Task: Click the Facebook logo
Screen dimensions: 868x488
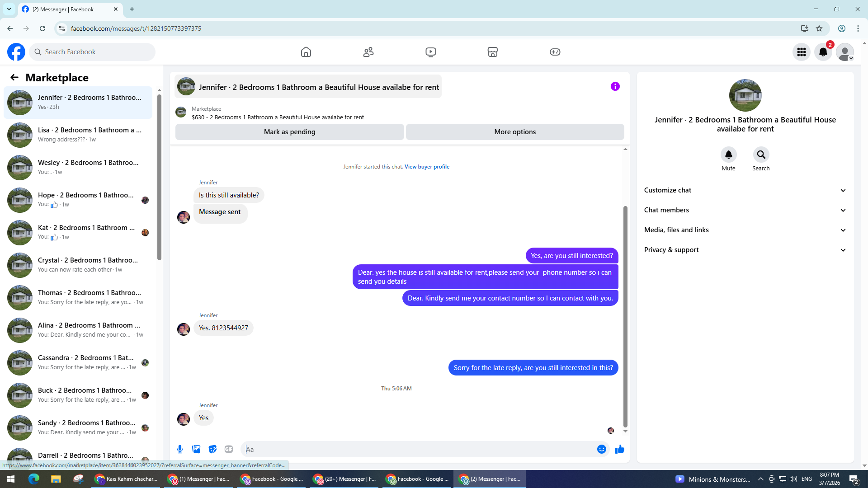Action: tap(16, 52)
